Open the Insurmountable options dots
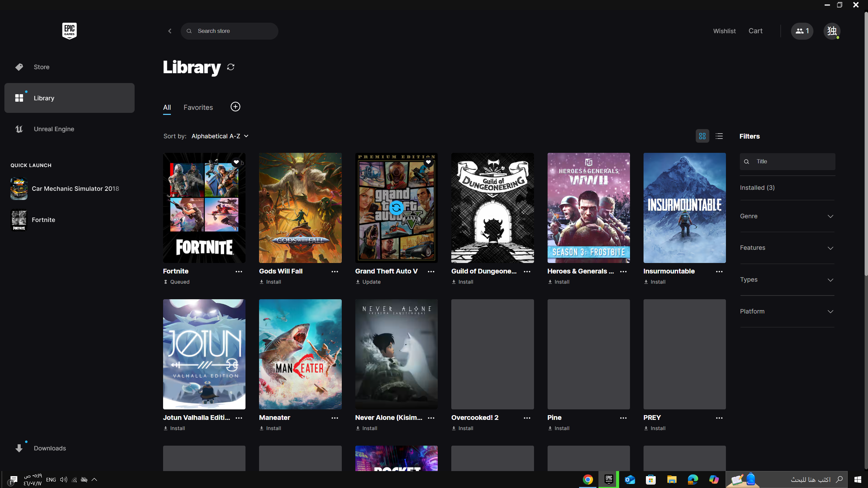 [719, 271]
